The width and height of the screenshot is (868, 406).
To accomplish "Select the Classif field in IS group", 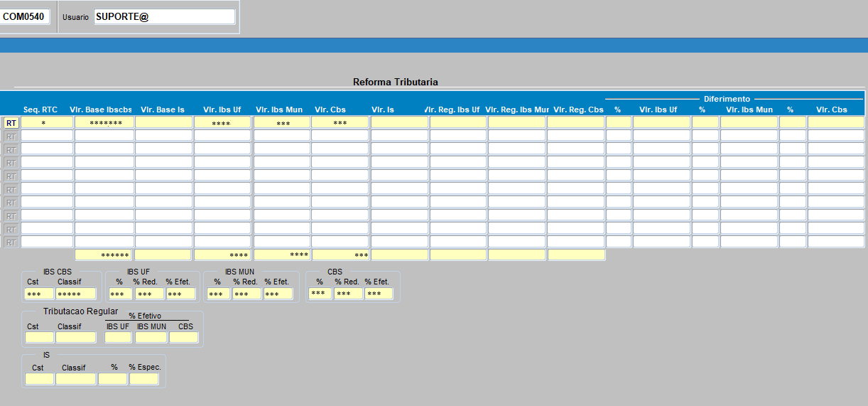I will (76, 379).
